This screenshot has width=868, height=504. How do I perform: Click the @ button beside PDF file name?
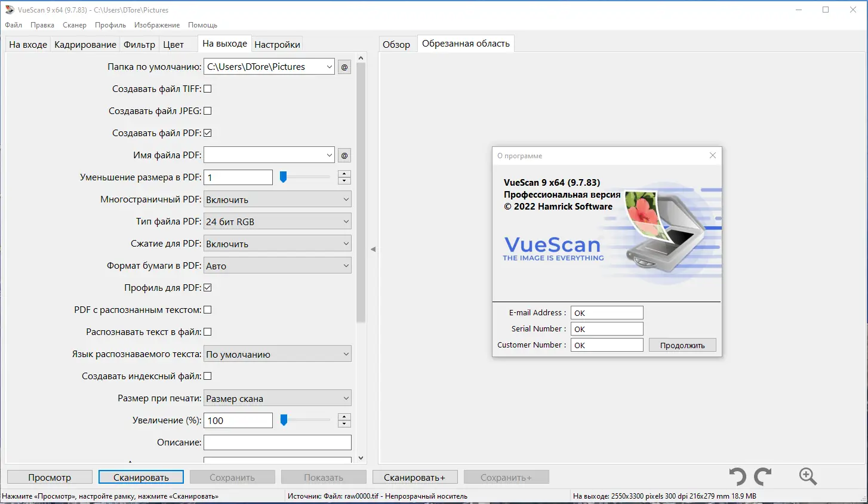(x=344, y=155)
